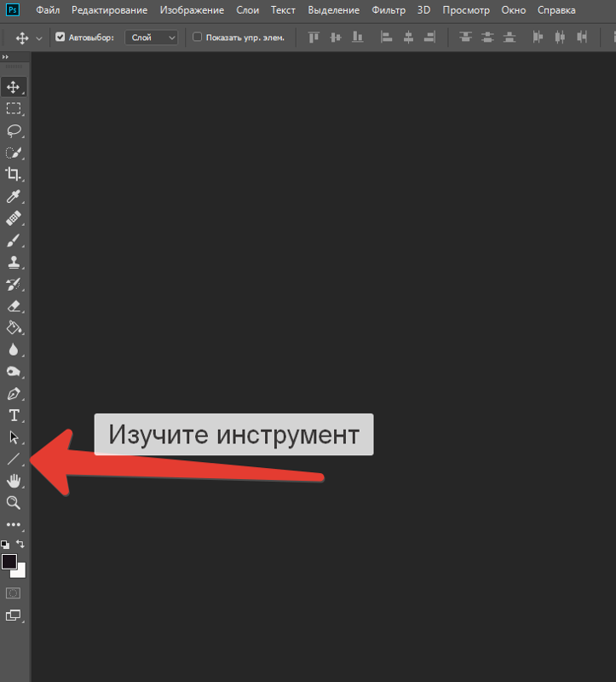This screenshot has height=682, width=616.
Task: Open the Выделение menu
Action: 333,10
